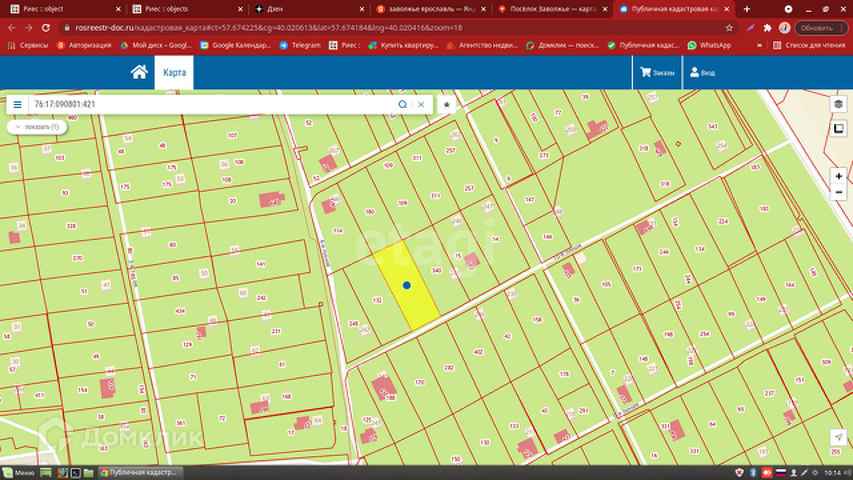Screen dimensions: 853x480
Task: Zoom in the map with plus button
Action: click(838, 176)
